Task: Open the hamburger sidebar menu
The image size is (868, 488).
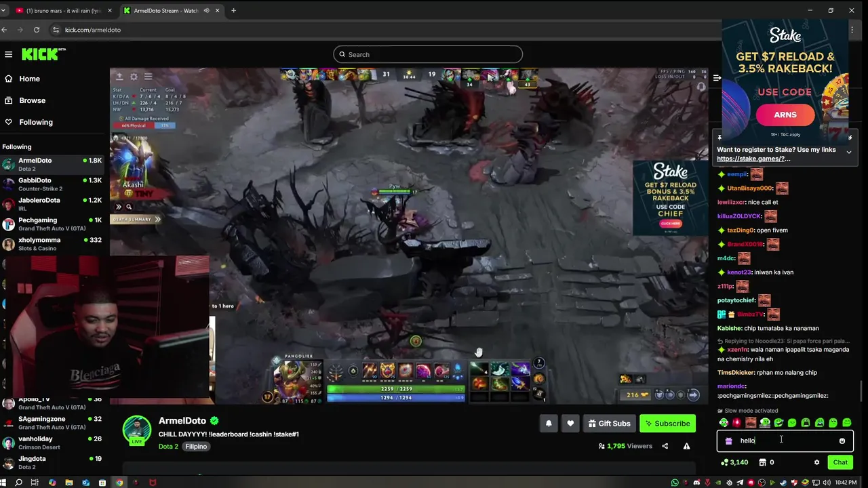Action: click(8, 54)
